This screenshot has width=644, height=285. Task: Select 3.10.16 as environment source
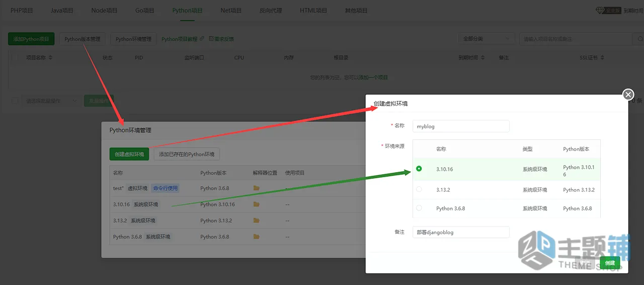pos(419,169)
